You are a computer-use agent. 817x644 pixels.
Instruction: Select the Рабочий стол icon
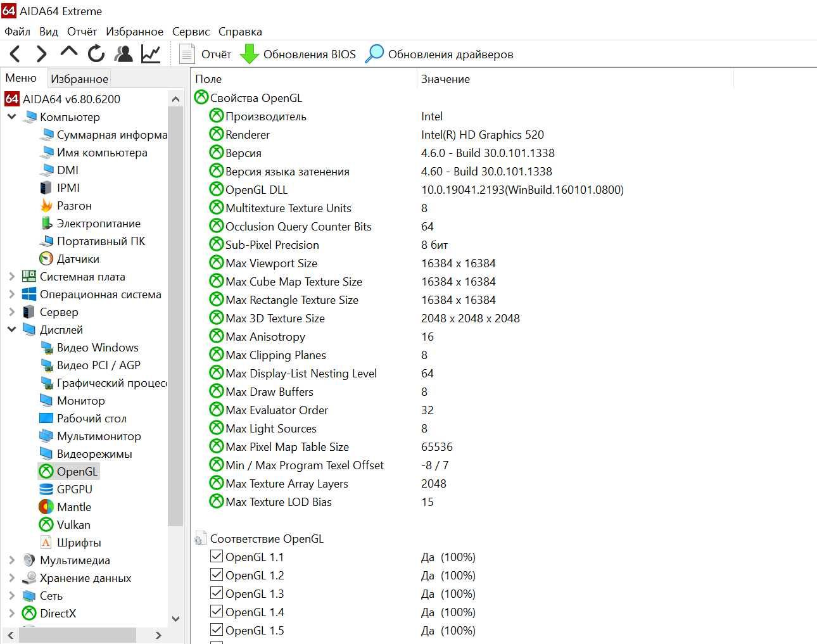tap(46, 418)
